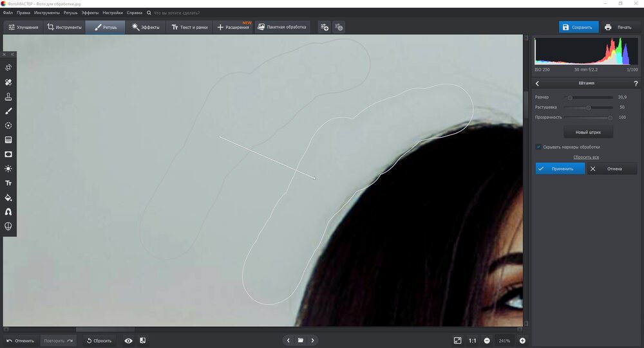The width and height of the screenshot is (644, 348).
Task: Open the Эффекты menu in menu bar
Action: pyautogui.click(x=90, y=13)
